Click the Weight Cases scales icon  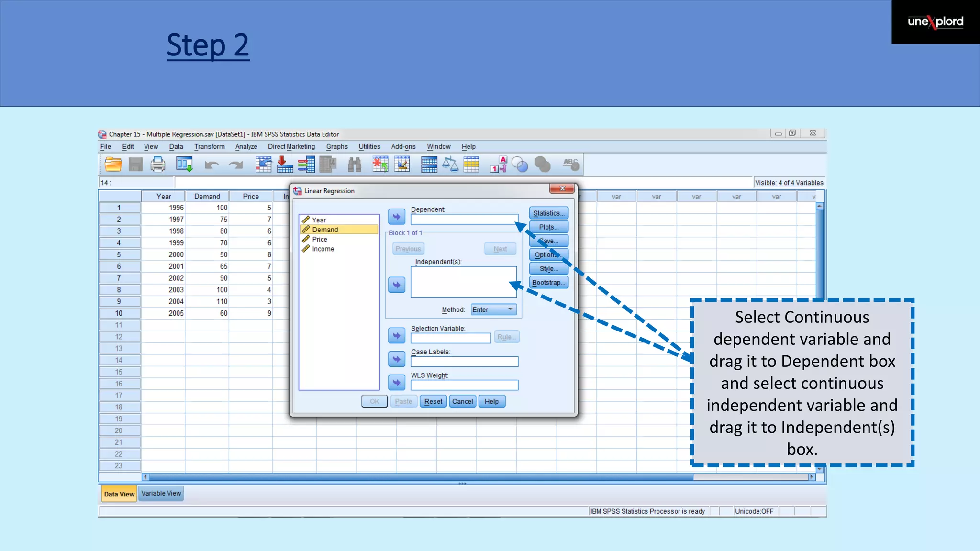450,165
